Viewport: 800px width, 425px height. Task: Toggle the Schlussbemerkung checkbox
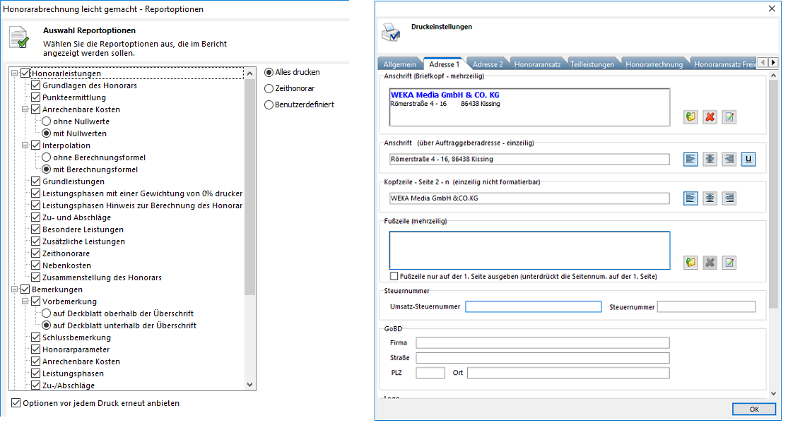pyautogui.click(x=35, y=337)
